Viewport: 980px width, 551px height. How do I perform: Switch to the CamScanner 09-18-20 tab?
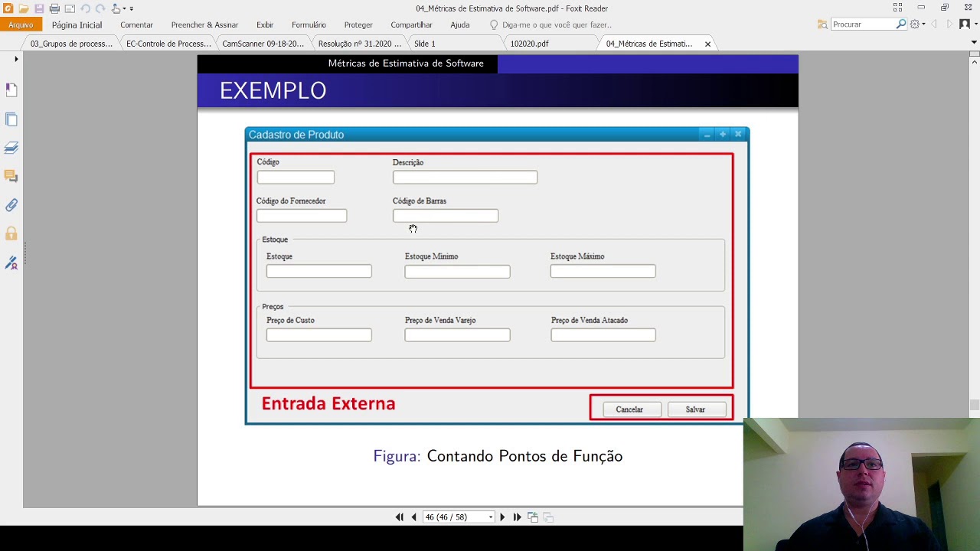tap(263, 44)
